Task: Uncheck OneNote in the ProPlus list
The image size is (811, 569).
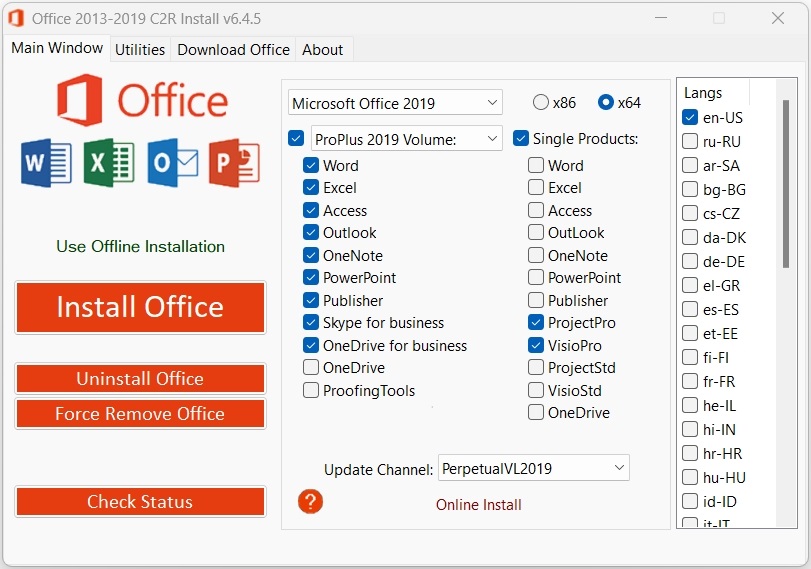Action: pyautogui.click(x=310, y=256)
